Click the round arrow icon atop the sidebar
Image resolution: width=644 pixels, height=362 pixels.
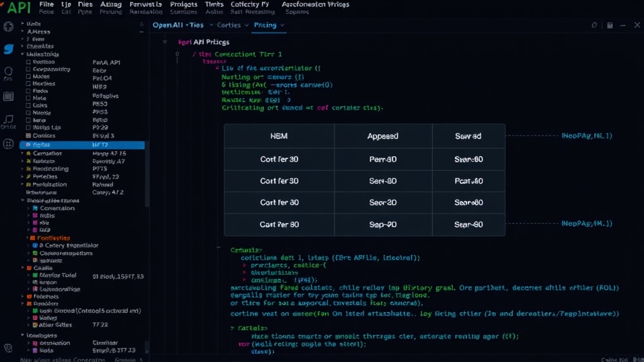tap(8, 27)
